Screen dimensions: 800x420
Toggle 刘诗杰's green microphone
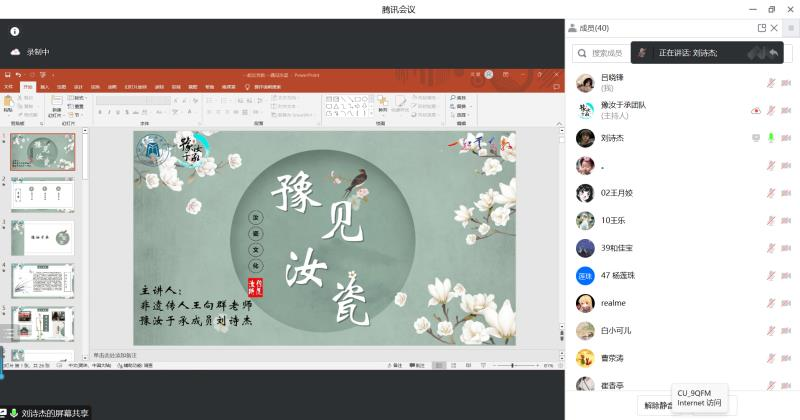click(x=771, y=138)
